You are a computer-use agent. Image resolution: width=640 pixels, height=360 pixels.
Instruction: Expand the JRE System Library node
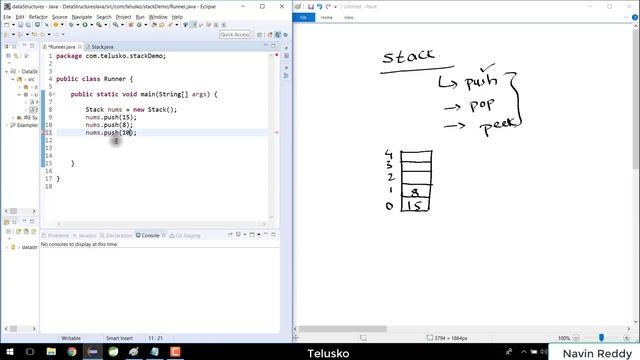[13, 118]
